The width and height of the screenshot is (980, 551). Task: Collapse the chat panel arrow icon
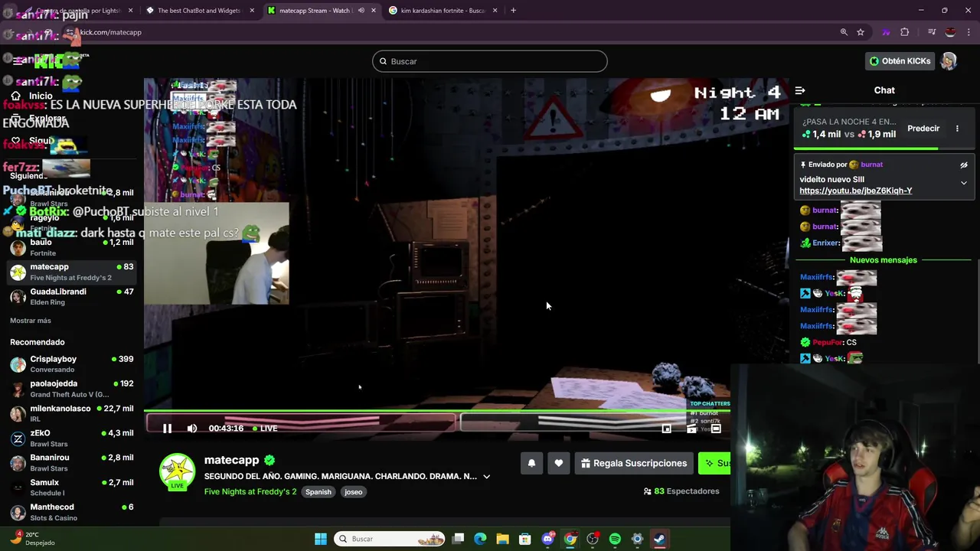tap(800, 90)
